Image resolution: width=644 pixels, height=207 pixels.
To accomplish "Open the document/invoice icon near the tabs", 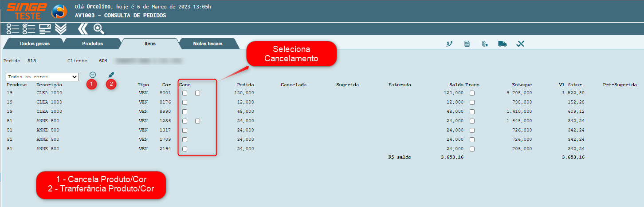I will 467,44.
